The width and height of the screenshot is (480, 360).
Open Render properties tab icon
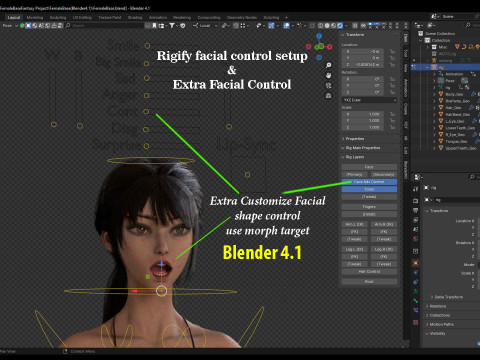click(x=415, y=201)
